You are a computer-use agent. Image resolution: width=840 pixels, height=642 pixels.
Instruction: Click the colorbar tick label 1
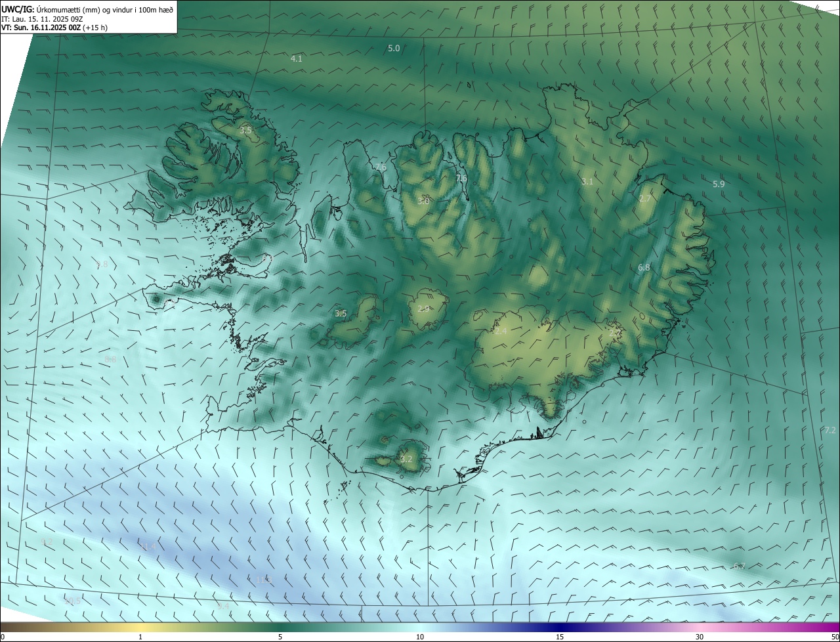tap(140, 637)
